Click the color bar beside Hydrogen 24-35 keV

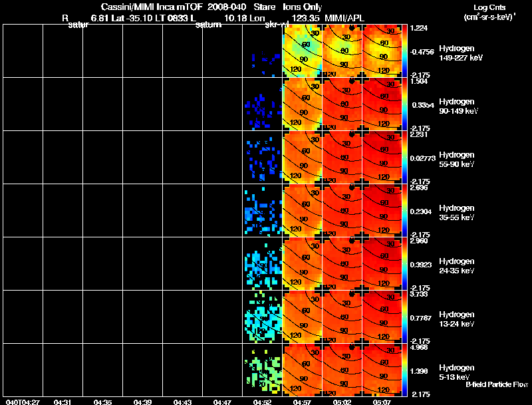(404, 264)
